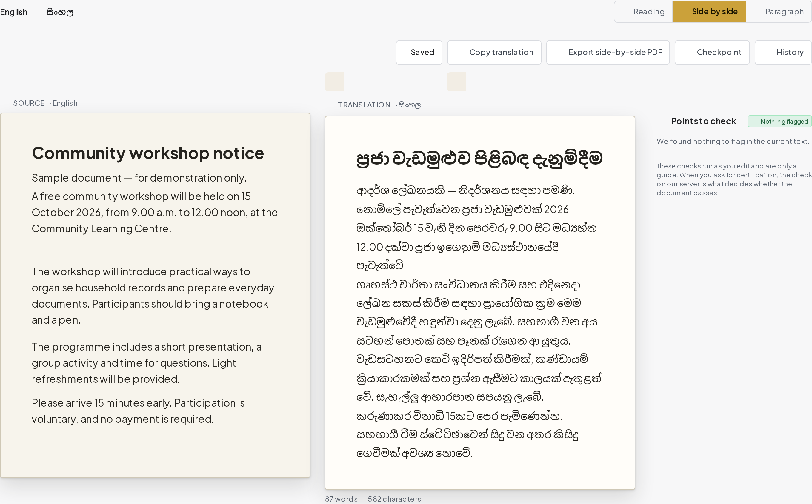Click the 'TRANSLATION · සිංහල' panel label
This screenshot has width=812, height=504.
(x=379, y=105)
